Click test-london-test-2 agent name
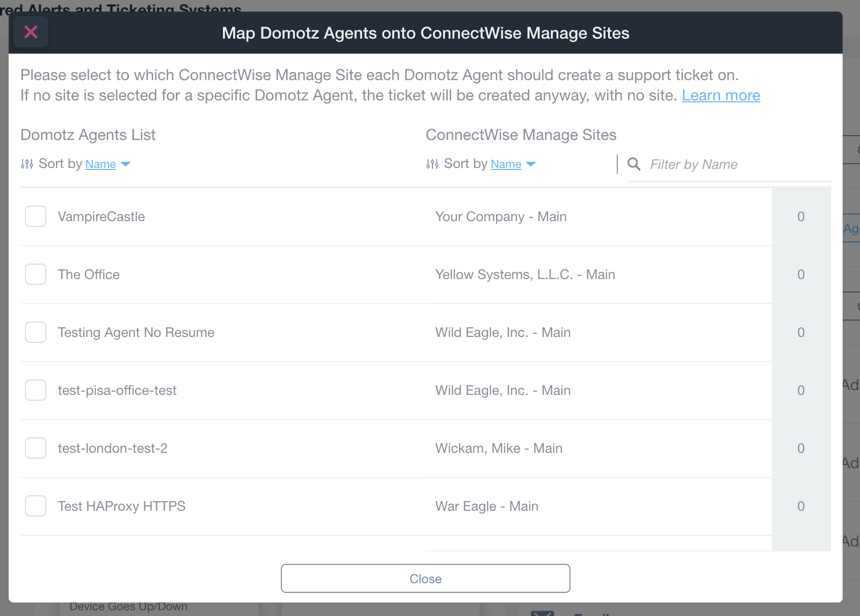 pos(113,448)
